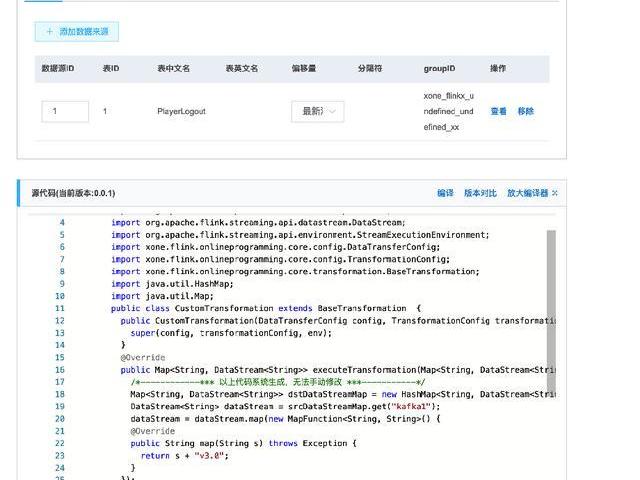This screenshot has width=640, height=480.
Task: Click the 数据源ID input field
Action: coord(65,112)
